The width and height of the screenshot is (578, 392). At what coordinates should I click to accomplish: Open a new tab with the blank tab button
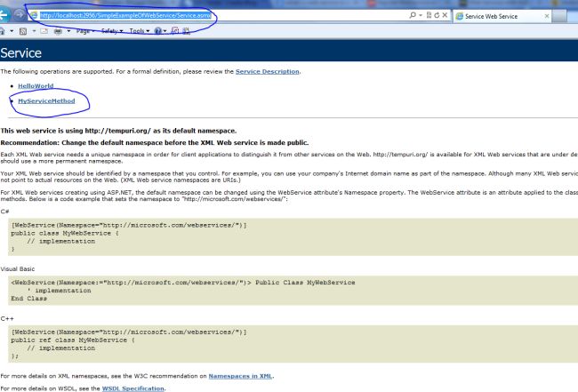coord(559,16)
